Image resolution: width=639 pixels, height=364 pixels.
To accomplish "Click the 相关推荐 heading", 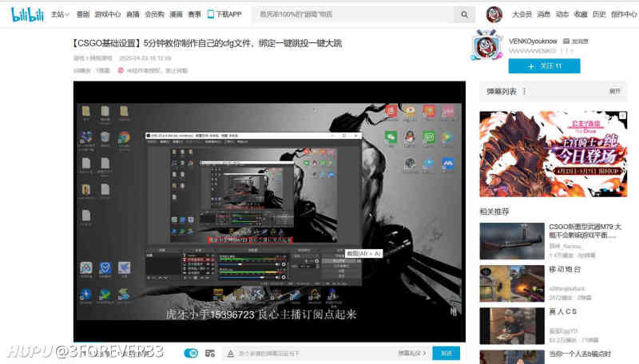I will 494,212.
